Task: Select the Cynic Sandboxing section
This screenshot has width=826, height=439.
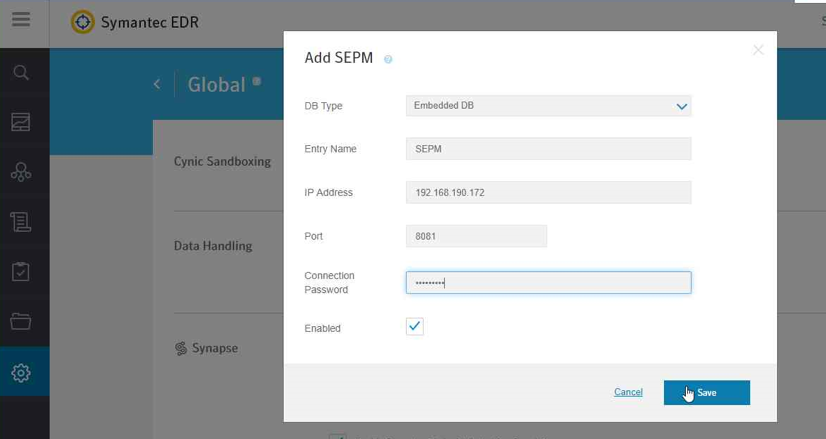Action: point(222,162)
